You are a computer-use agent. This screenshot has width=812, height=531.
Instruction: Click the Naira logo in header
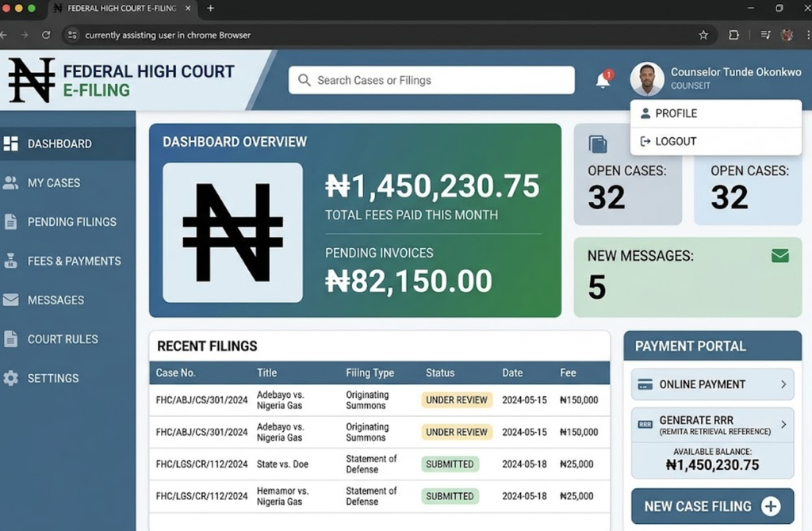tap(32, 80)
